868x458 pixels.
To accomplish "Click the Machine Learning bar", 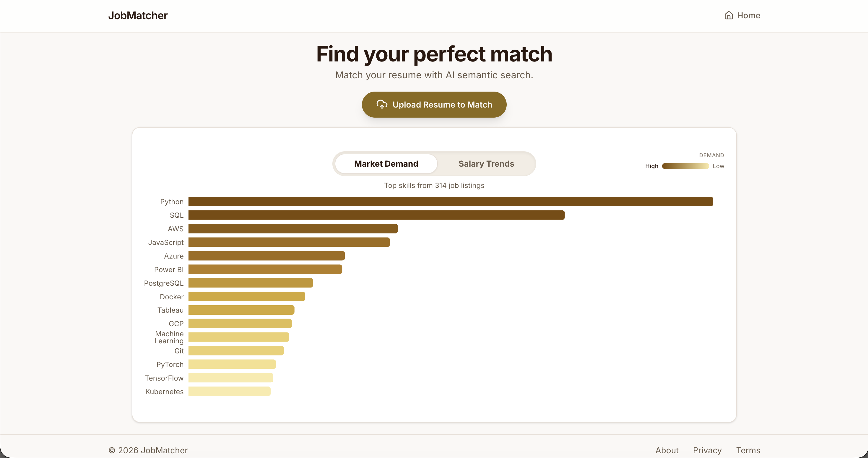I will (238, 337).
